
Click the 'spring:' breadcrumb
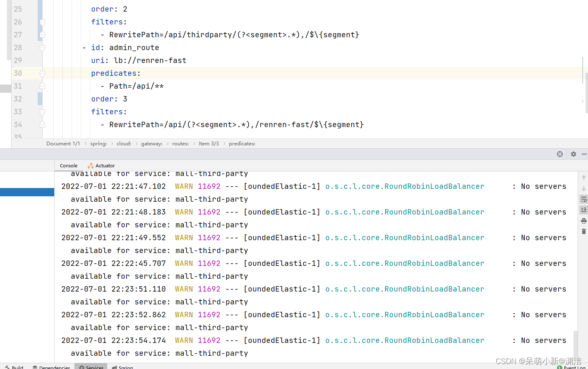(98, 144)
